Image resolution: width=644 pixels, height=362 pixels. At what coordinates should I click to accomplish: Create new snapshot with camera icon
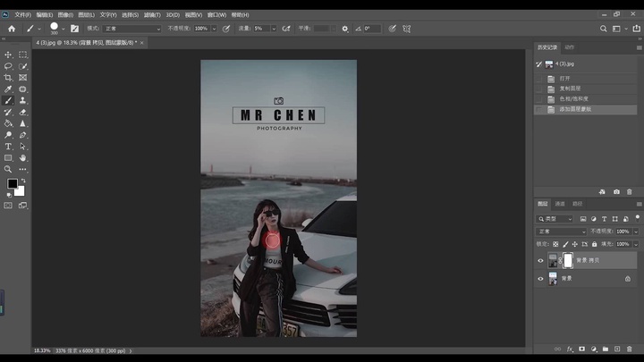[616, 191]
